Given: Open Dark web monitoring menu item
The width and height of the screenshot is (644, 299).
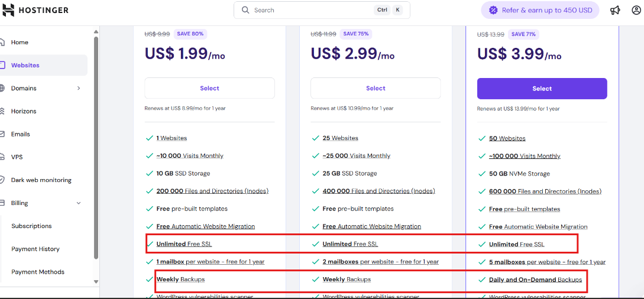Looking at the screenshot, I should coord(41,180).
